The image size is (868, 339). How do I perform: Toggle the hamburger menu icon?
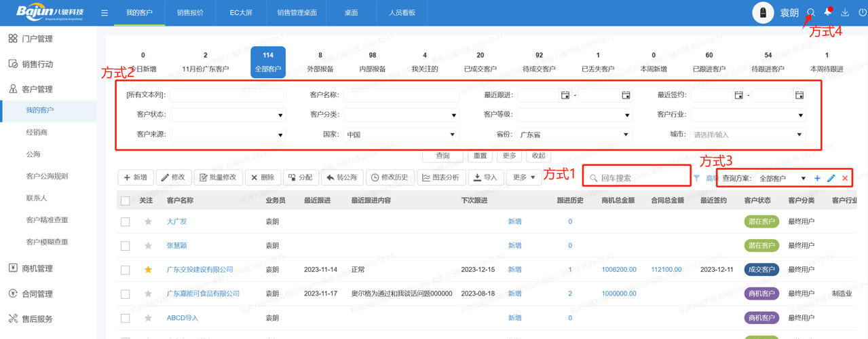tap(105, 13)
